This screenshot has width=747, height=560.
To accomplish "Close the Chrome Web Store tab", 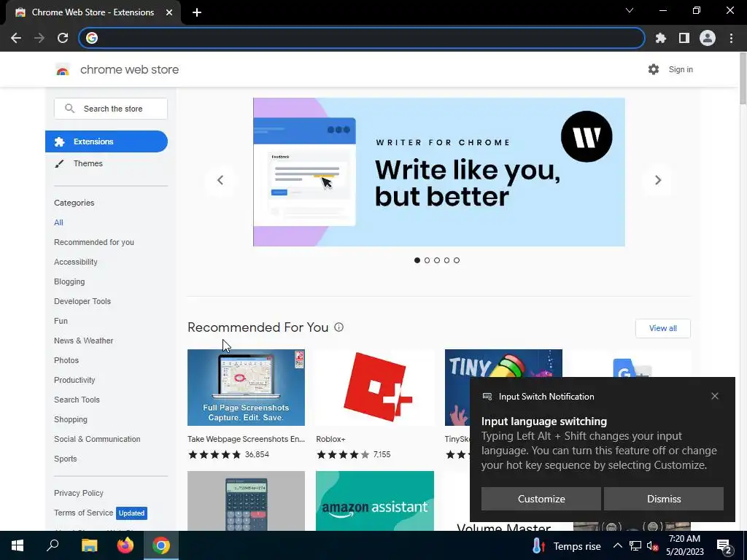I will (x=169, y=12).
